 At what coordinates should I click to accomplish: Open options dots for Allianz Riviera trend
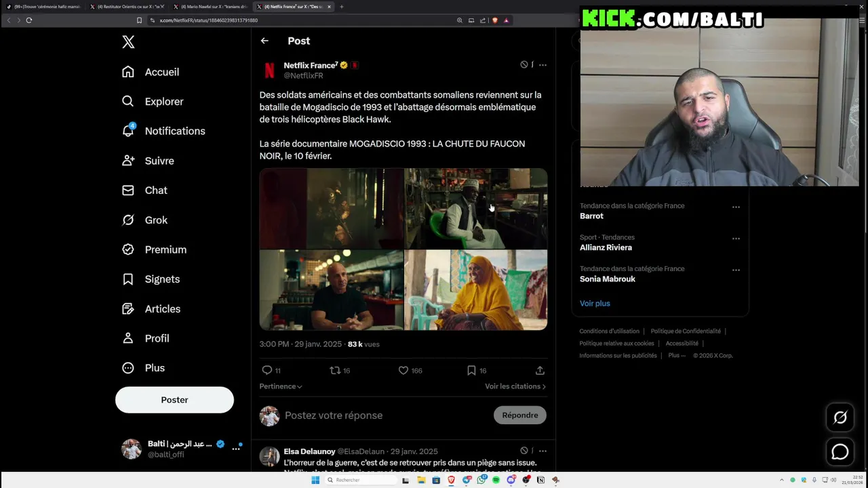coord(736,239)
